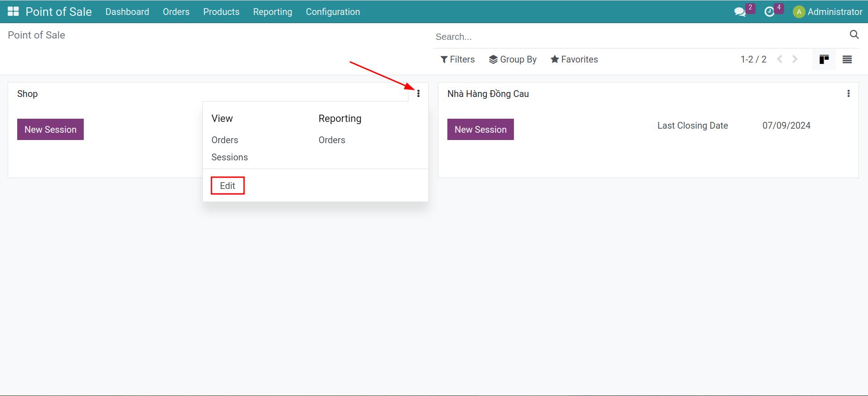Open the apps grid home menu icon
The image size is (868, 396).
13,12
